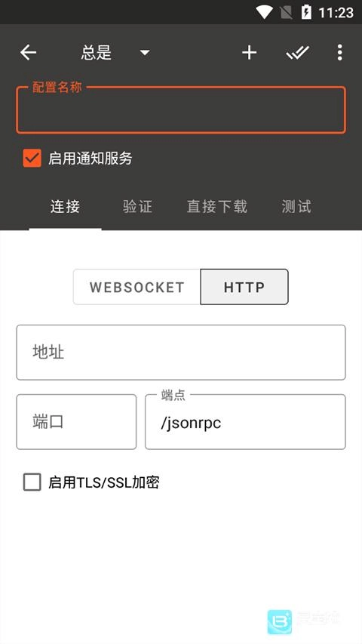The image size is (362, 644).
Task: Tap the battery charging icon
Action: 306,12
